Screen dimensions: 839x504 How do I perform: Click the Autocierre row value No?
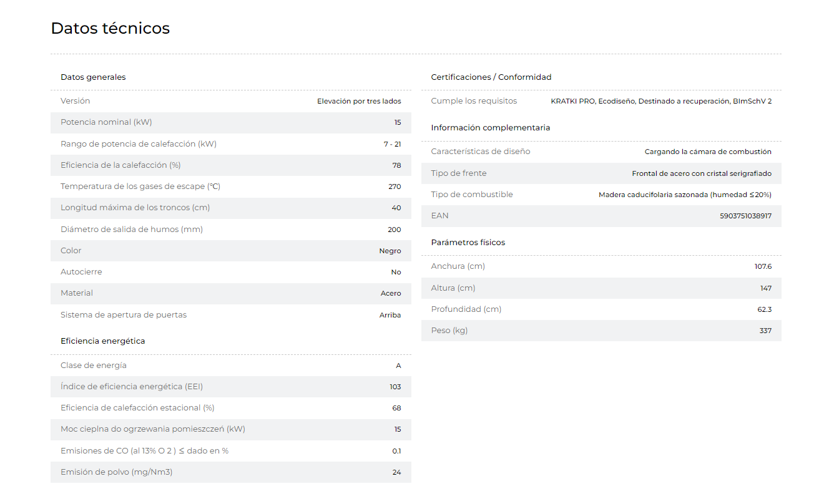click(396, 272)
